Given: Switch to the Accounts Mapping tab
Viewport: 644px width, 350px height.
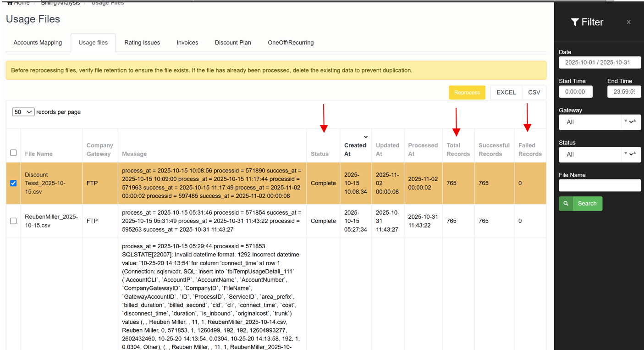Looking at the screenshot, I should (x=38, y=43).
